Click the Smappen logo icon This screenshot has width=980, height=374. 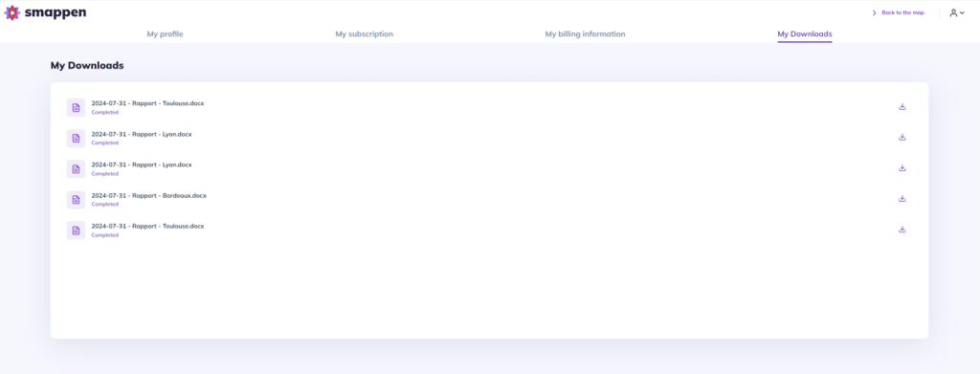coord(11,12)
